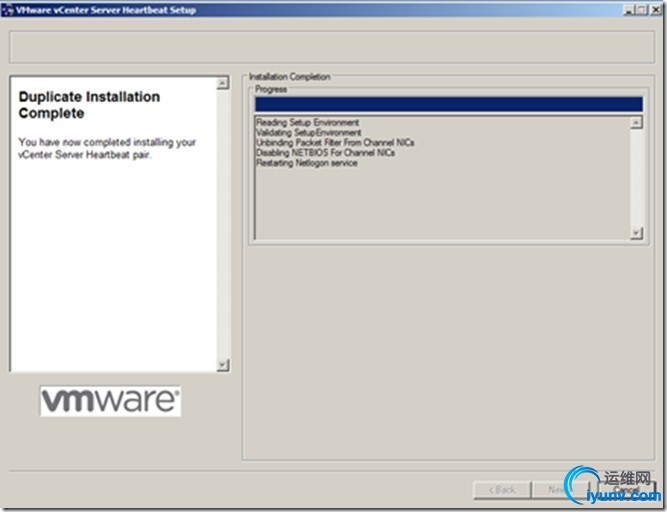Image resolution: width=667 pixels, height=512 pixels.
Task: Click the vmware logo image
Action: (111, 401)
